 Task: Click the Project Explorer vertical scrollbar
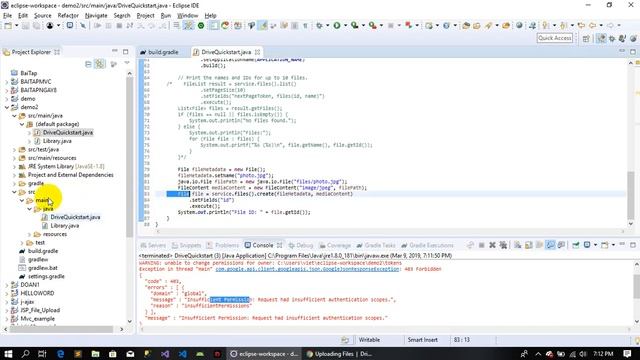click(x=129, y=157)
